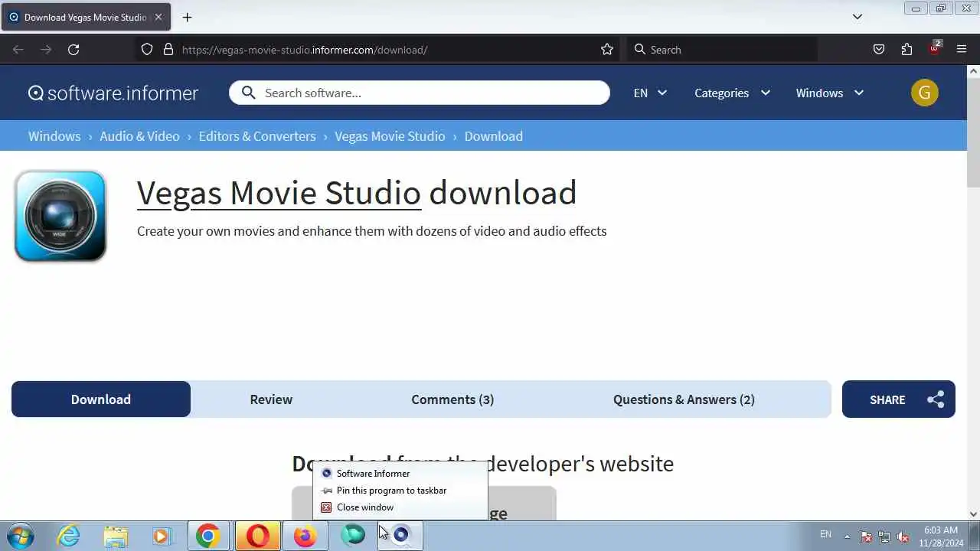This screenshot has width=980, height=551.
Task: Open Vegas Movie Studio breadcrumb link
Action: (390, 136)
